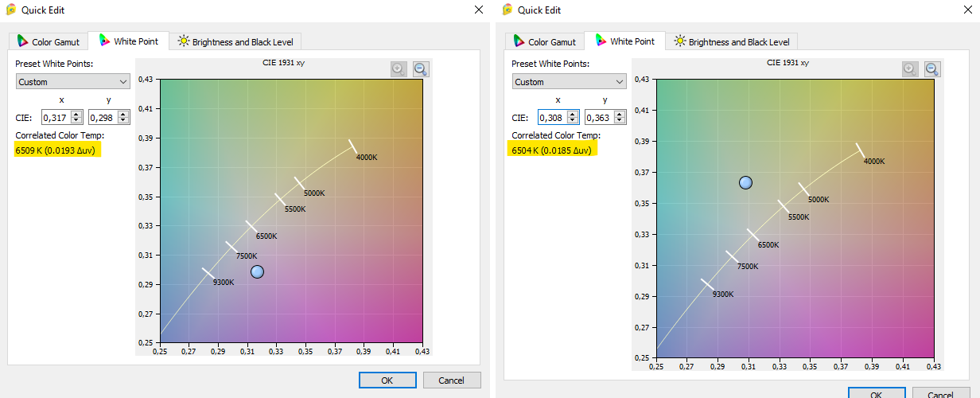Viewport: 980px width, 398px height.
Task: Click white point marker circle near 9300K in left chart
Action: (257, 272)
